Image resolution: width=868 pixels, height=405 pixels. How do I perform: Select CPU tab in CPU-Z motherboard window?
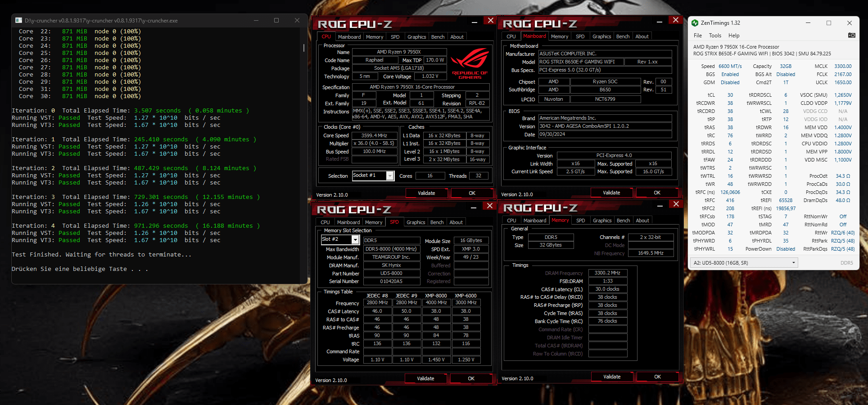[511, 36]
